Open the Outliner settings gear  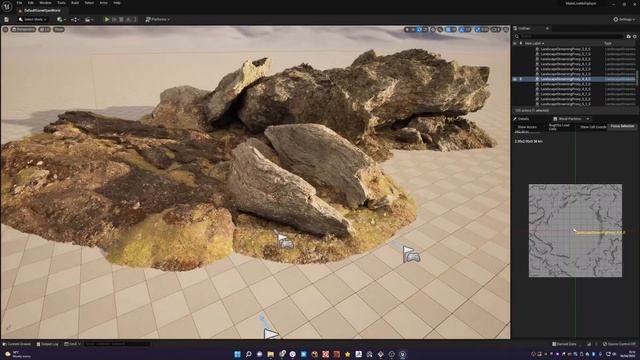point(635,36)
